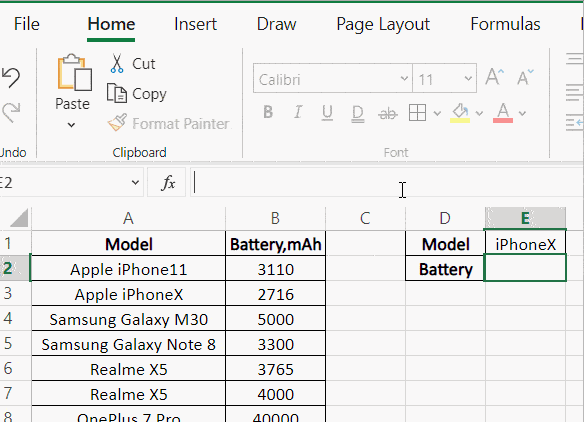Select column C header
This screenshot has width=584, height=422.
pos(365,218)
